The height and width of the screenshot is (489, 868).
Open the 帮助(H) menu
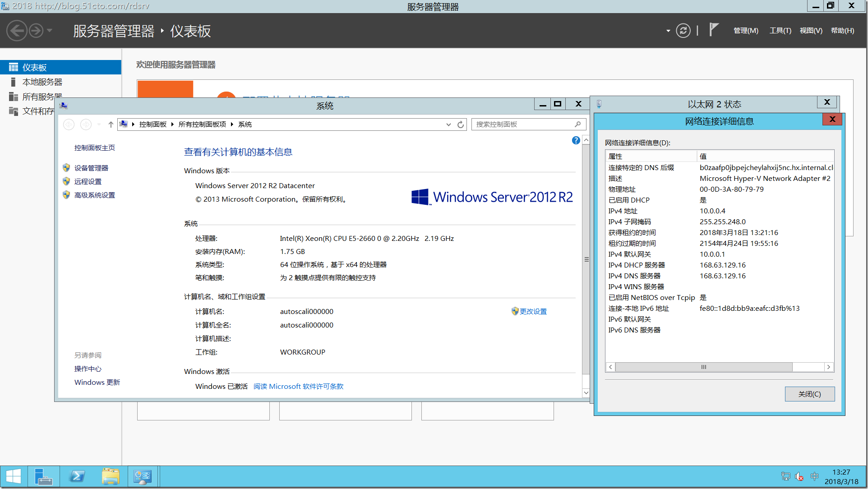point(842,31)
